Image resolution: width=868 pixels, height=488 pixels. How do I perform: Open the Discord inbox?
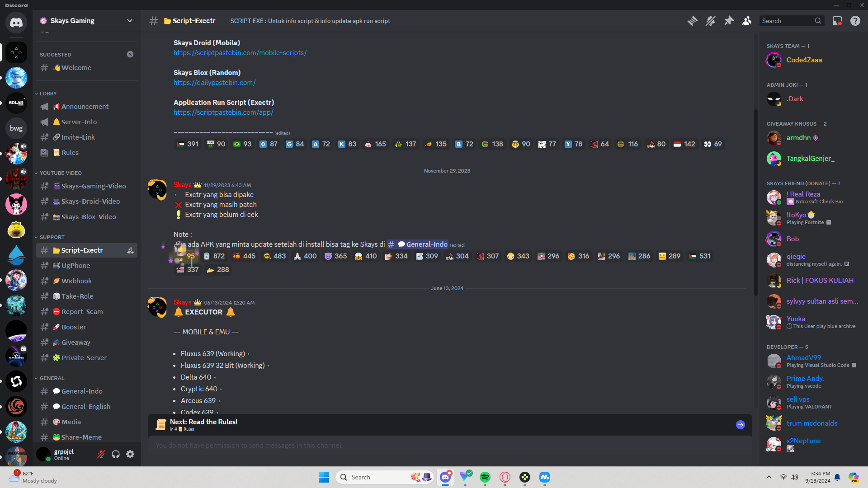point(837,21)
